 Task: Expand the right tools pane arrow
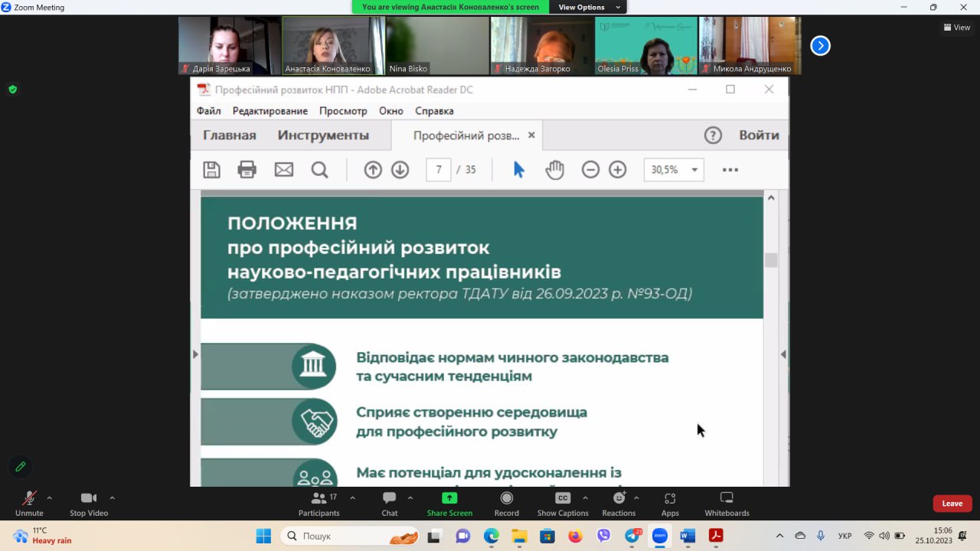(x=783, y=354)
